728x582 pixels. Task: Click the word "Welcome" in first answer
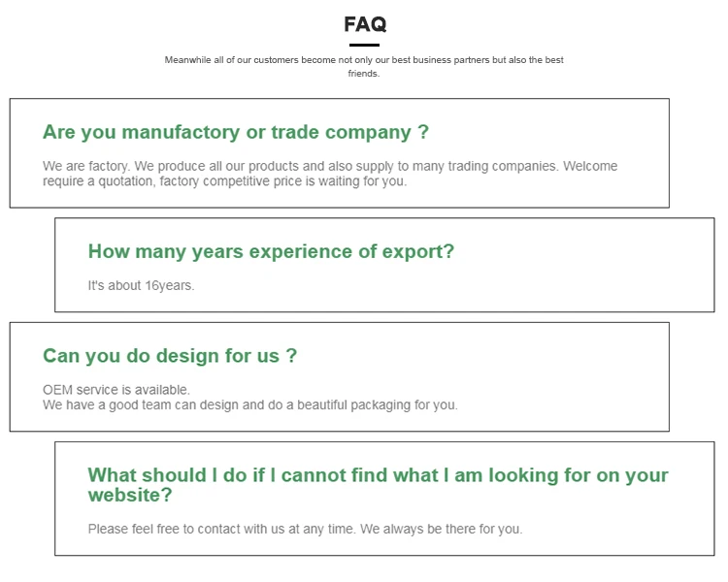tap(590, 166)
